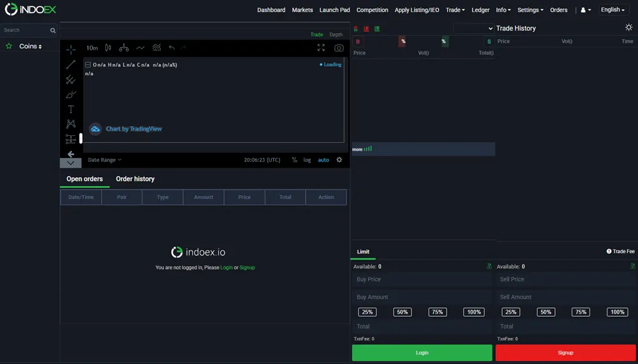Open the indicators menu icon

(x=140, y=48)
